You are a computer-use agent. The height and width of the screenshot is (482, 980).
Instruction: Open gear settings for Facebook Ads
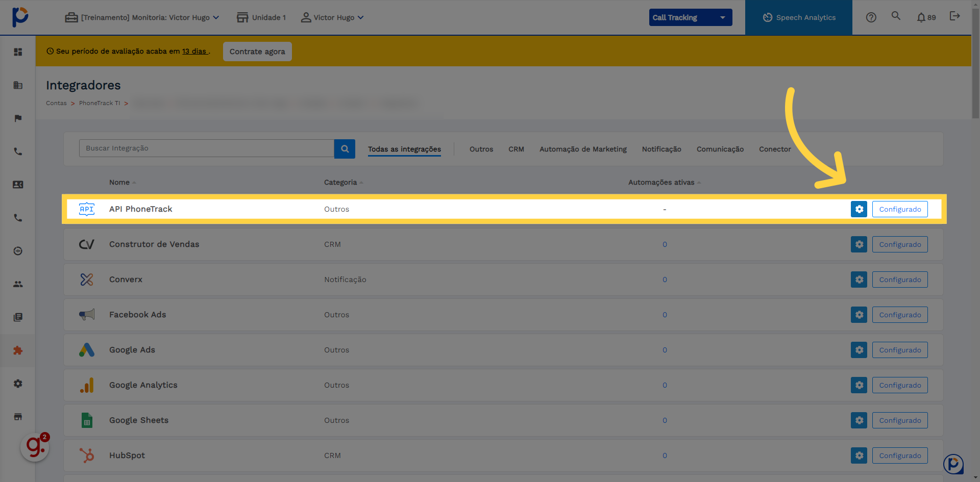point(859,315)
